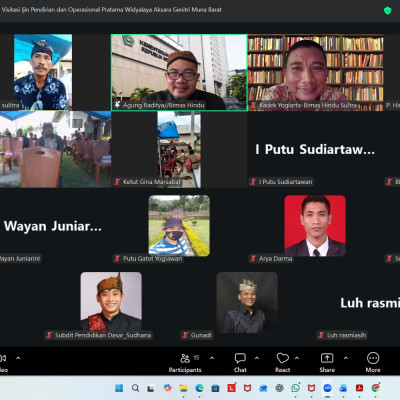This screenshot has height=400, width=400.
Task: Open Google Chrome from the taskbar
Action: coord(376,388)
